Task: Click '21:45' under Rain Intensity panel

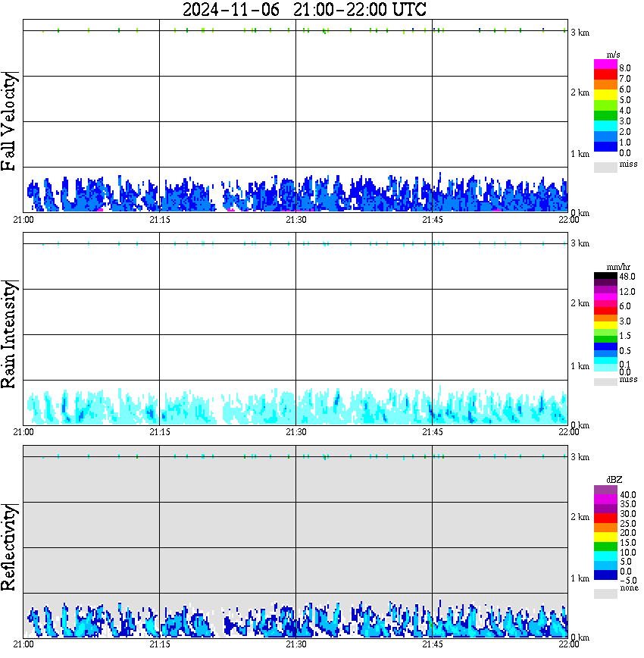Action: coord(433,432)
